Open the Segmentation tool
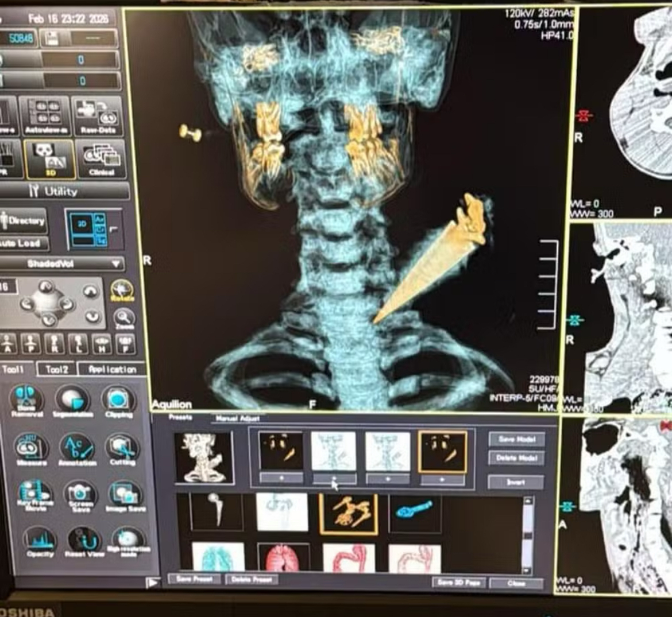 tap(71, 399)
